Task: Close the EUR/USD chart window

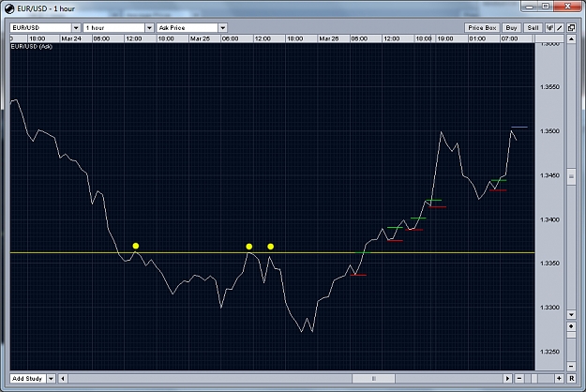Action: coord(567,7)
